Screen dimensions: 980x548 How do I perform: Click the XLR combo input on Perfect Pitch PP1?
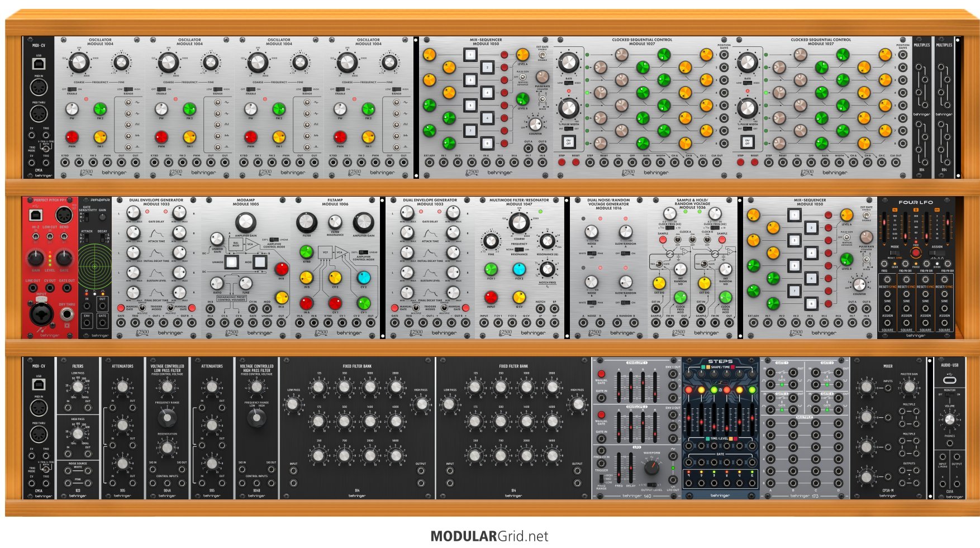(41, 314)
